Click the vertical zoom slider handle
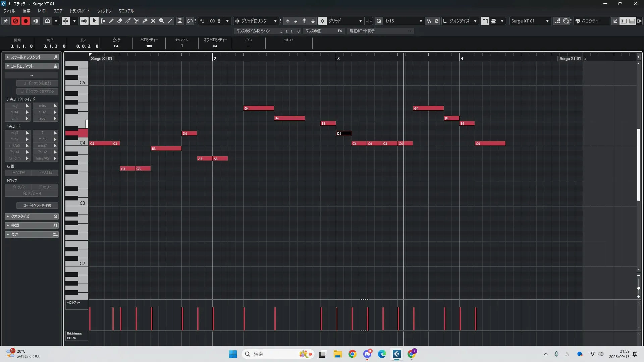The image size is (644, 362). tap(638, 288)
